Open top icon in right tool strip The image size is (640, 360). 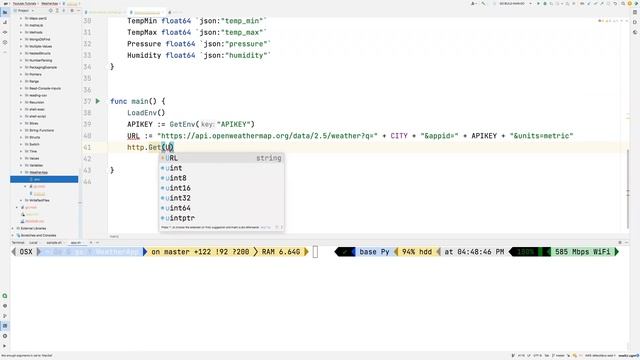tap(635, 12)
